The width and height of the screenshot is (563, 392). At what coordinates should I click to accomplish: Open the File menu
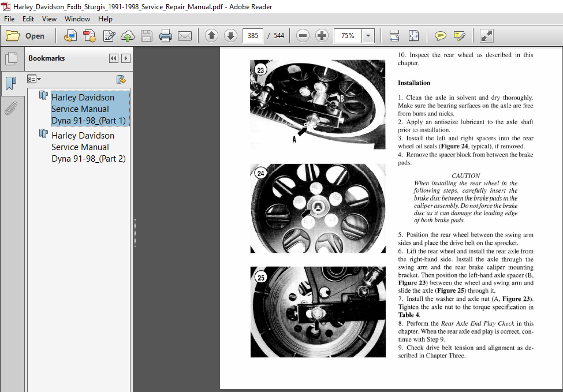pyautogui.click(x=9, y=19)
